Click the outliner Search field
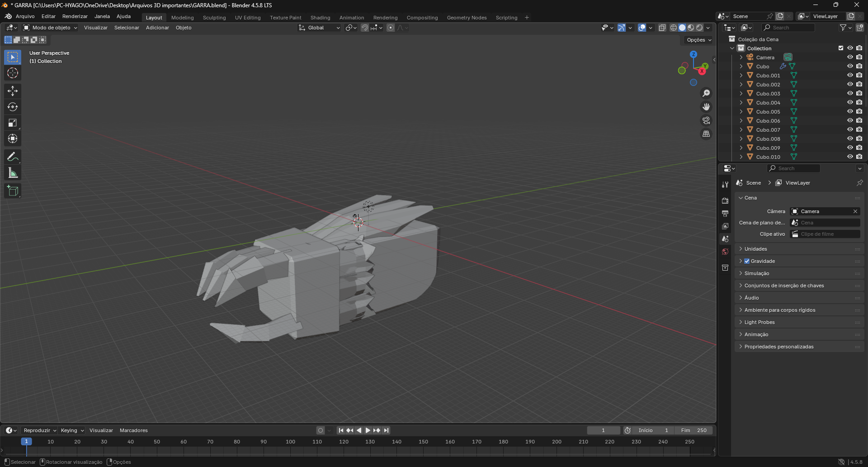The height and width of the screenshot is (467, 868). click(x=788, y=28)
